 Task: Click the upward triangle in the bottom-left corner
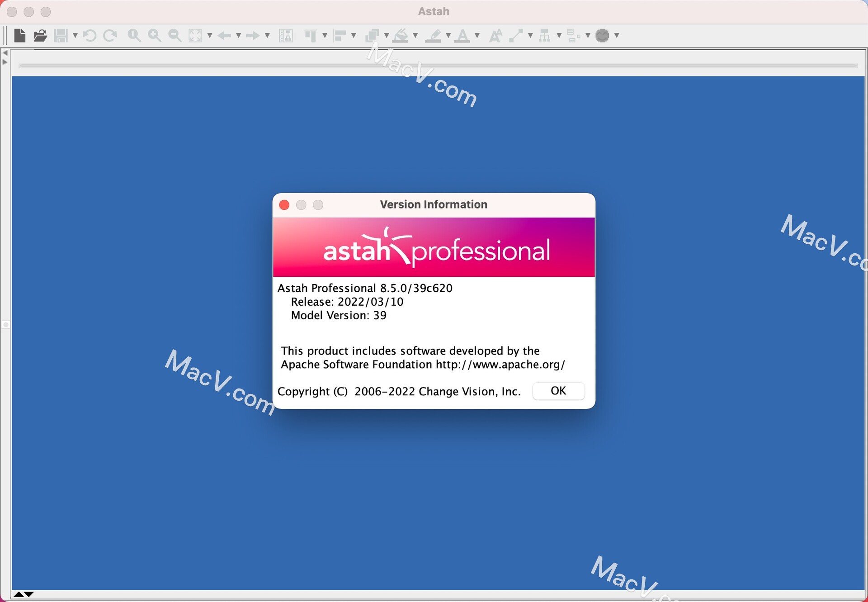click(x=19, y=594)
